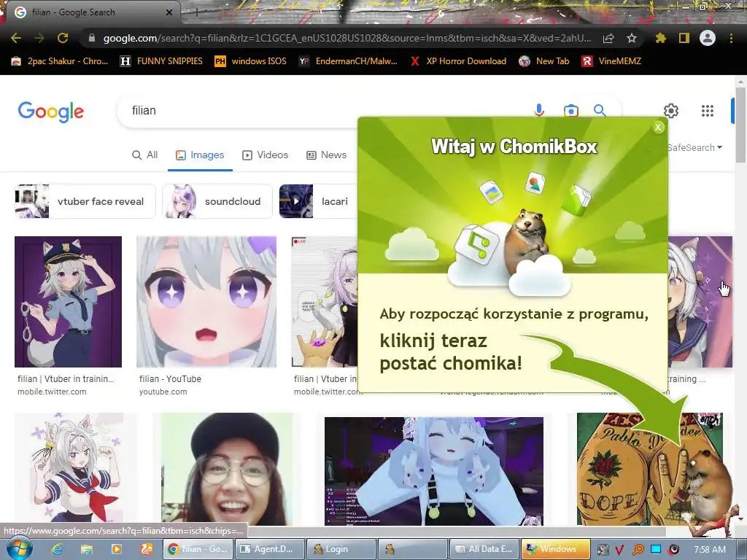747x560 pixels.
Task: Open the Chrome extensions puzzle icon
Action: (x=660, y=38)
